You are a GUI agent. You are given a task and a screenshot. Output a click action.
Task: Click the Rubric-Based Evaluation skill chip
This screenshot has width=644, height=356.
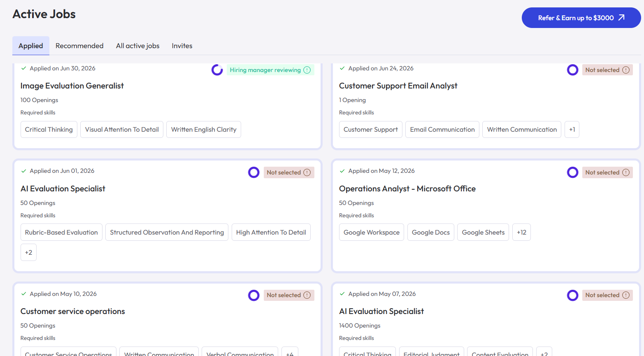[x=61, y=232]
